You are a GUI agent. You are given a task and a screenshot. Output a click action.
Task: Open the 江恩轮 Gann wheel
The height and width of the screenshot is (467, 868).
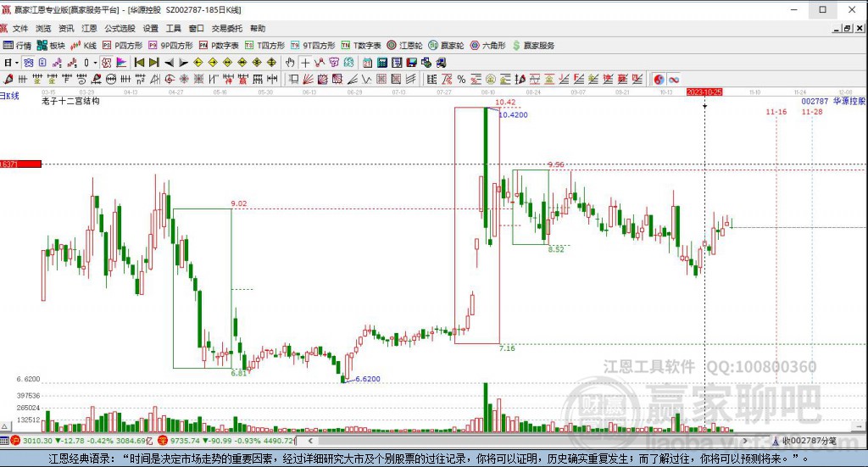click(x=404, y=46)
